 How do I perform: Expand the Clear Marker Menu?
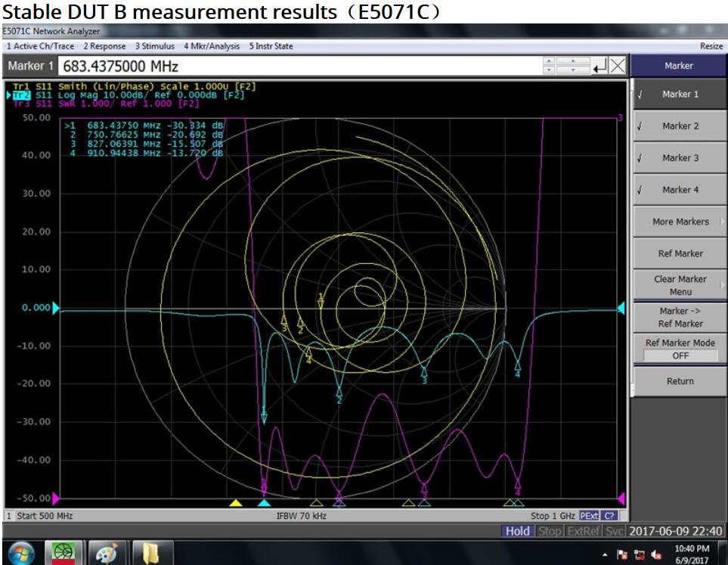click(680, 285)
